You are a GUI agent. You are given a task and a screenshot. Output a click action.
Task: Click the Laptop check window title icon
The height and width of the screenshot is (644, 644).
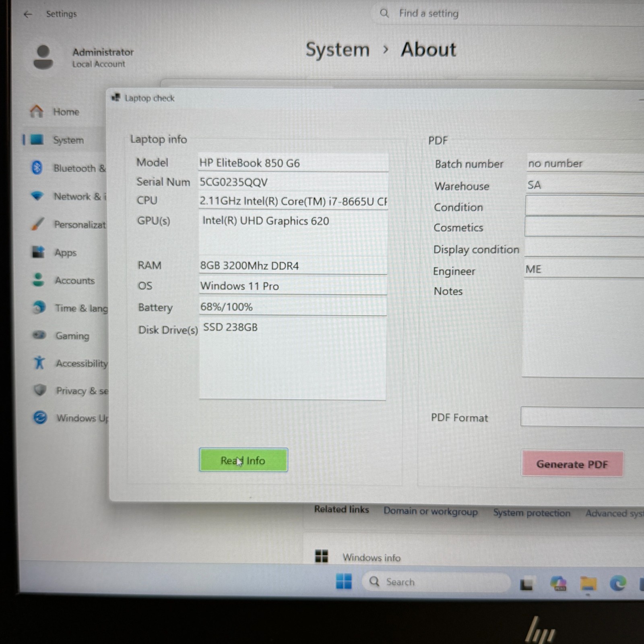116,97
